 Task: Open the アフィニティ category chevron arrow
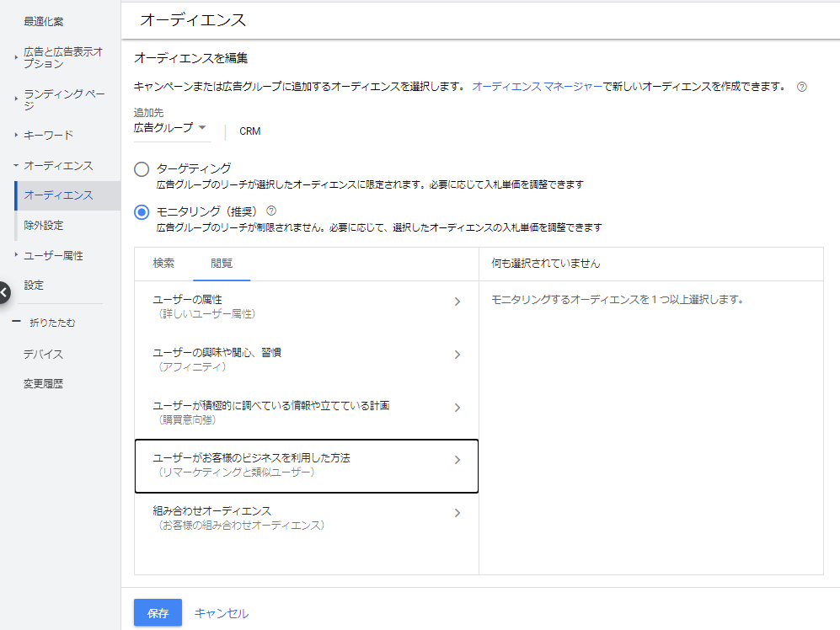(457, 355)
